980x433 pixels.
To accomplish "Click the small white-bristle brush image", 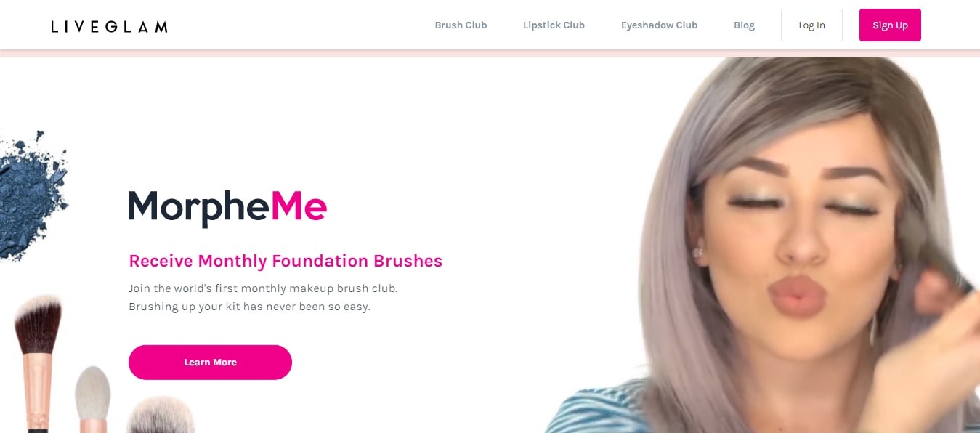I will [x=92, y=399].
